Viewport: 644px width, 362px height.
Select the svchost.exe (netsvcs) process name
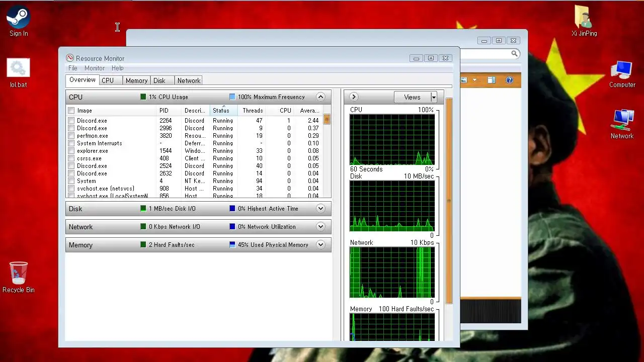pos(106,189)
